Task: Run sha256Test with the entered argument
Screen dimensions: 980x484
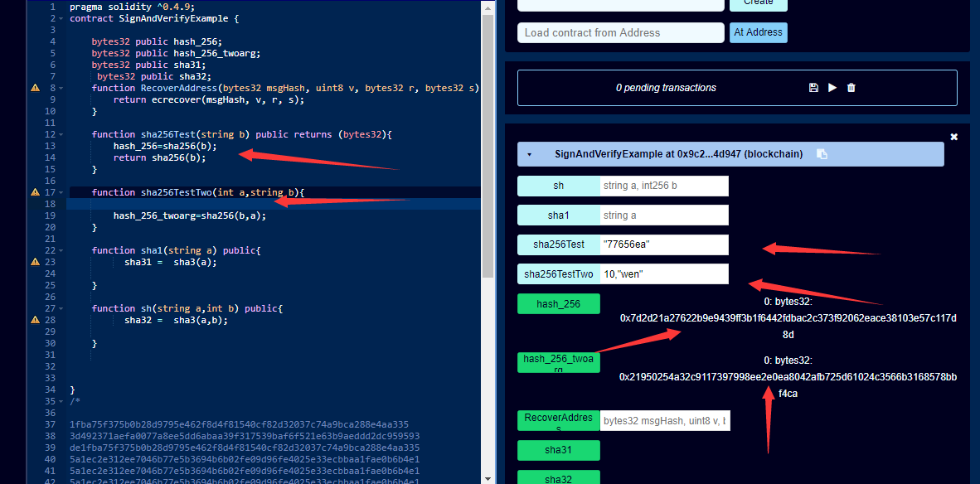Action: pos(558,244)
